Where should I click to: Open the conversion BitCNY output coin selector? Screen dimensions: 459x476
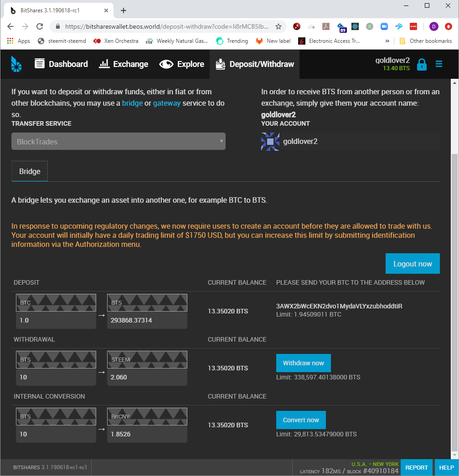coord(147,416)
